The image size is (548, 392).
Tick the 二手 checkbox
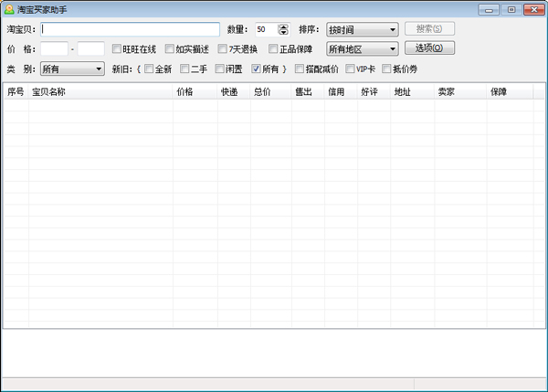(x=185, y=69)
